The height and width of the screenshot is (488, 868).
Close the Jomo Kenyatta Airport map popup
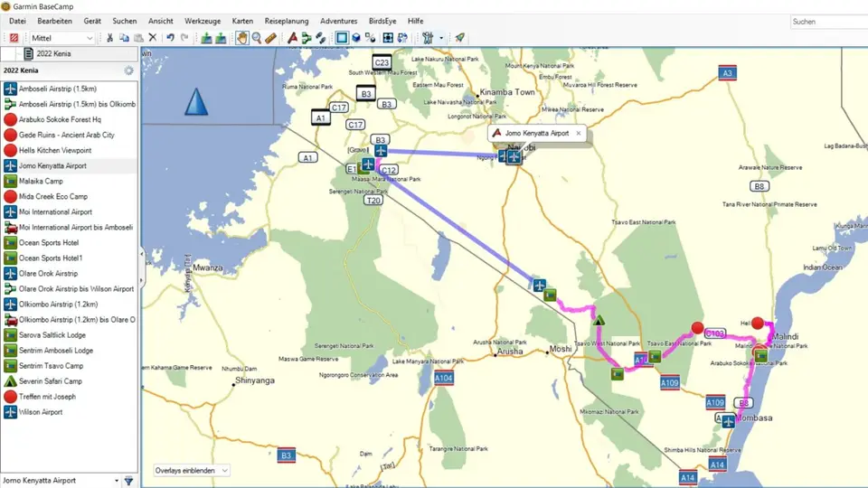click(x=579, y=133)
